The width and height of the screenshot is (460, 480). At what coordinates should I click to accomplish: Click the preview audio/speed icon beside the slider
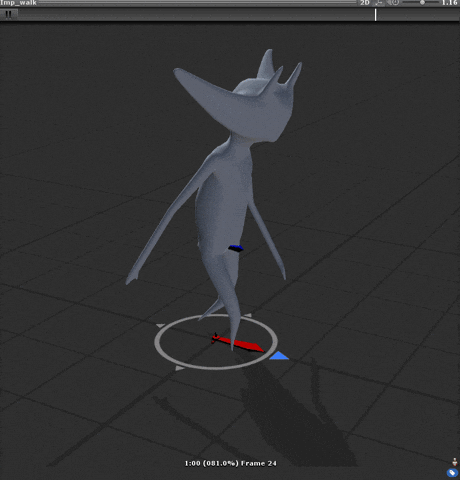394,3
